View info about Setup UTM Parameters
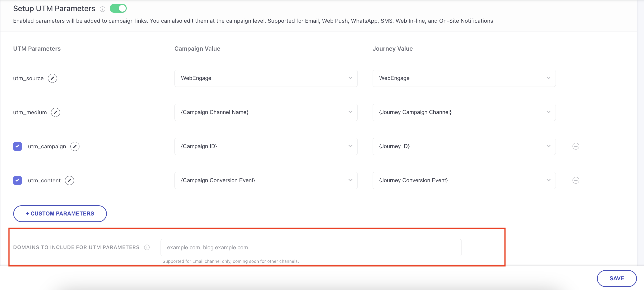 (102, 9)
